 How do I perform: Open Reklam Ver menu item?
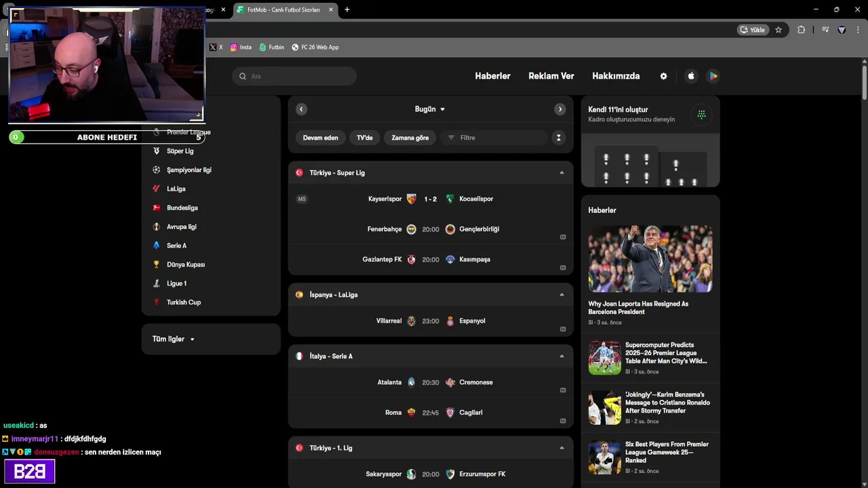[x=551, y=76]
